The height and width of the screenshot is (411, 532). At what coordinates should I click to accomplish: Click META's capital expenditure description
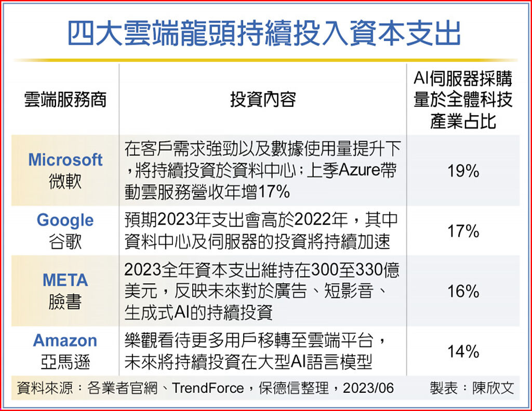coord(263,291)
